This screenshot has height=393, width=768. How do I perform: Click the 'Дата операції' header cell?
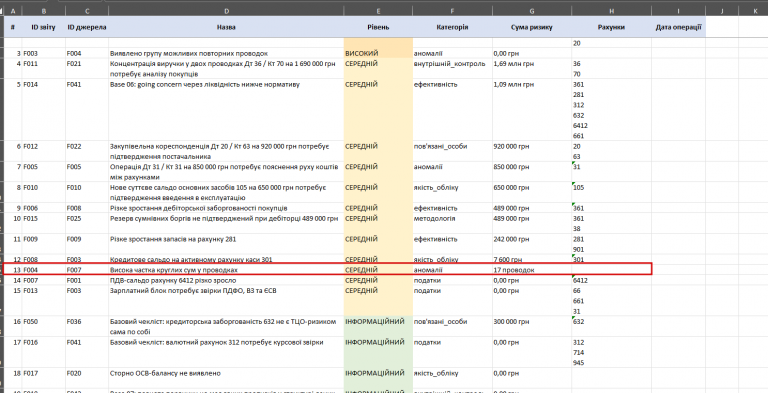[678, 27]
